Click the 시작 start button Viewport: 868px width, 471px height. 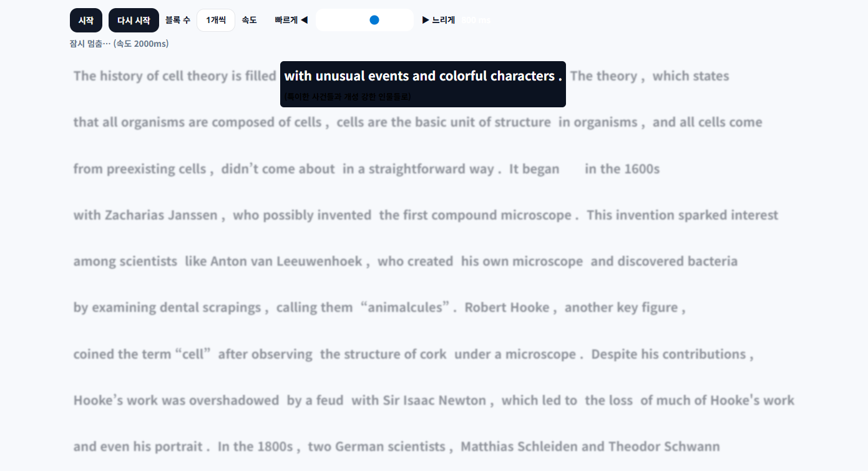tap(85, 21)
